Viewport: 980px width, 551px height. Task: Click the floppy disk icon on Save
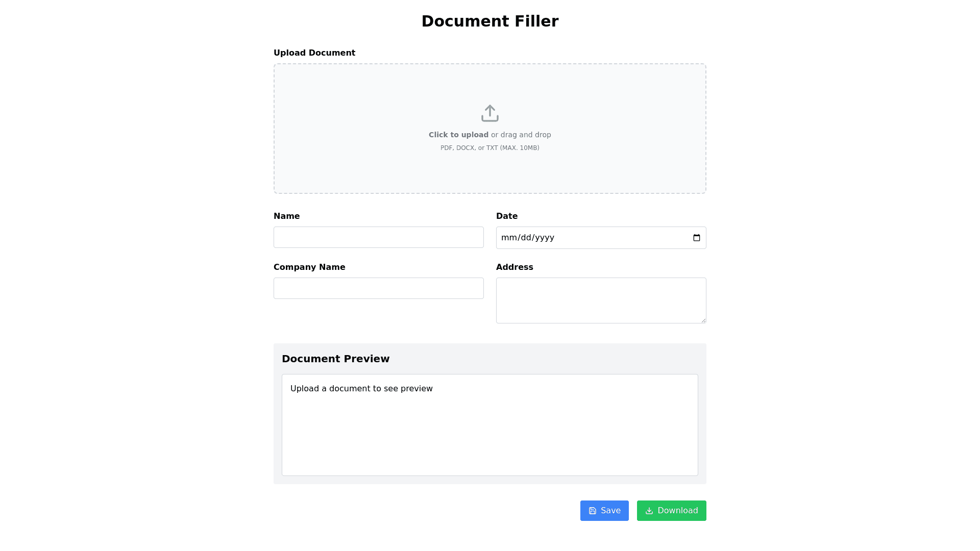592,511
